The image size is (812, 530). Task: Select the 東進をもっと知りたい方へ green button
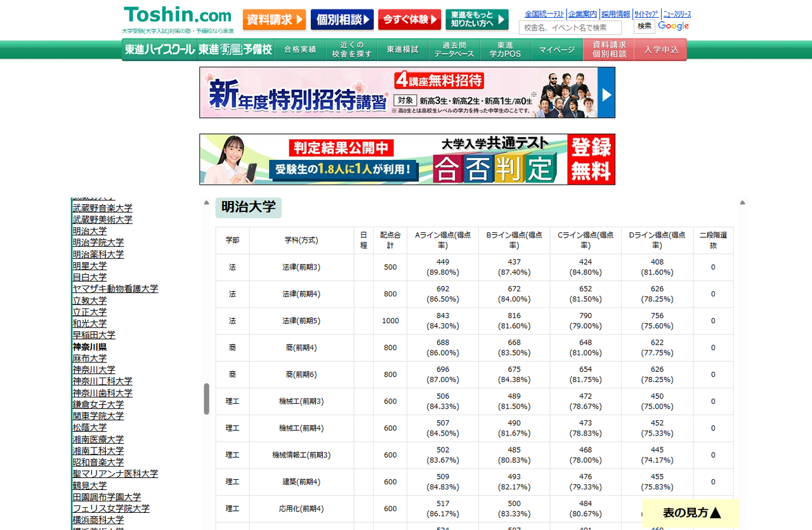point(476,20)
